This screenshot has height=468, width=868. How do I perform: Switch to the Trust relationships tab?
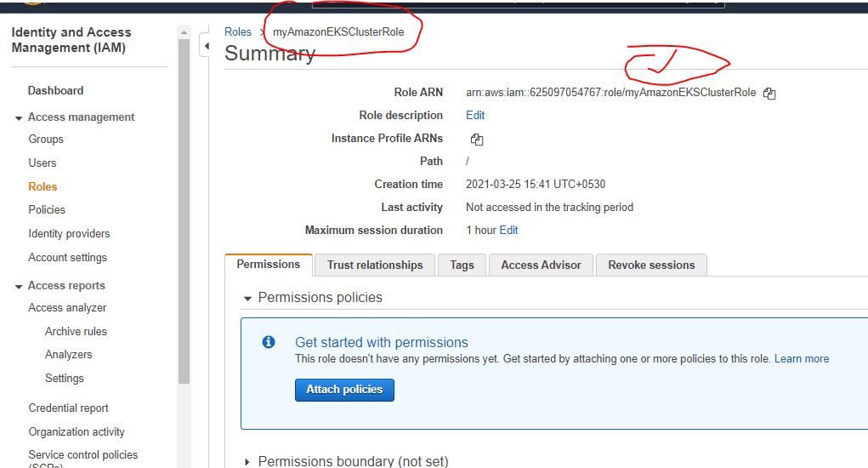375,265
